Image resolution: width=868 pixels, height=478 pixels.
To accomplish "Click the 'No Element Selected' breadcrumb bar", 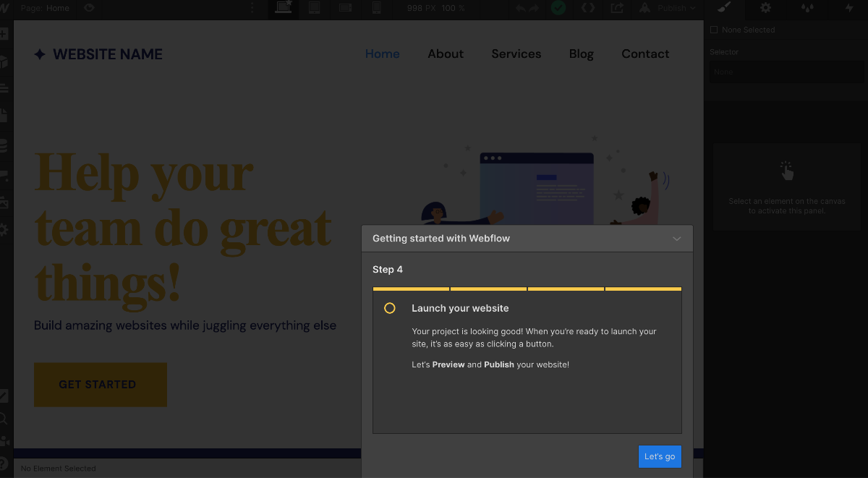I will tap(58, 469).
